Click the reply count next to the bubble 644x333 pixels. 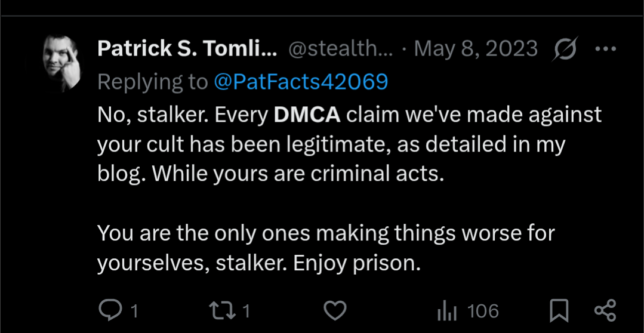click(134, 312)
